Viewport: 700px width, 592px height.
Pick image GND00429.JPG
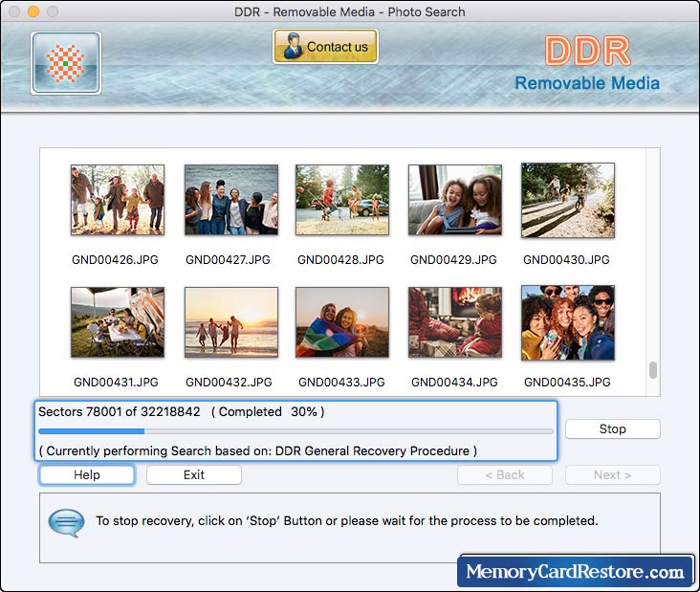pos(454,200)
